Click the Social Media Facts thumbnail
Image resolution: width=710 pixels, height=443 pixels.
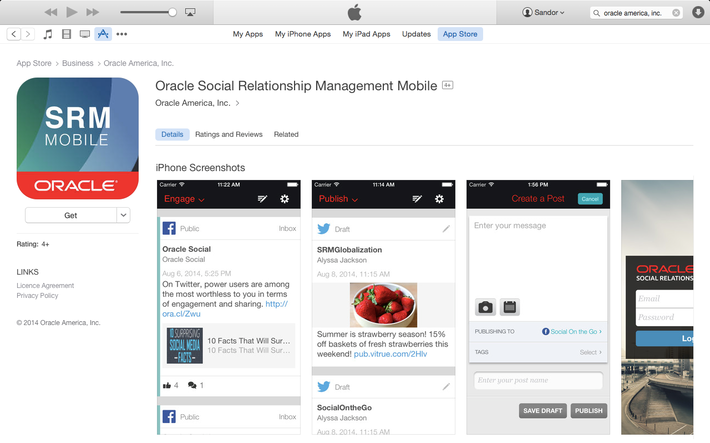(x=185, y=346)
